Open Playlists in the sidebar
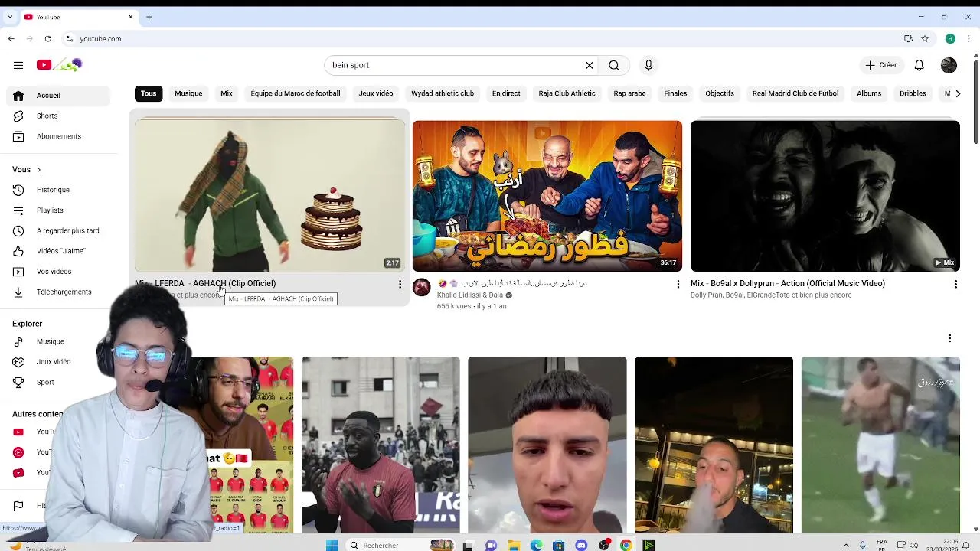Viewport: 980px width, 551px height. 59,210
